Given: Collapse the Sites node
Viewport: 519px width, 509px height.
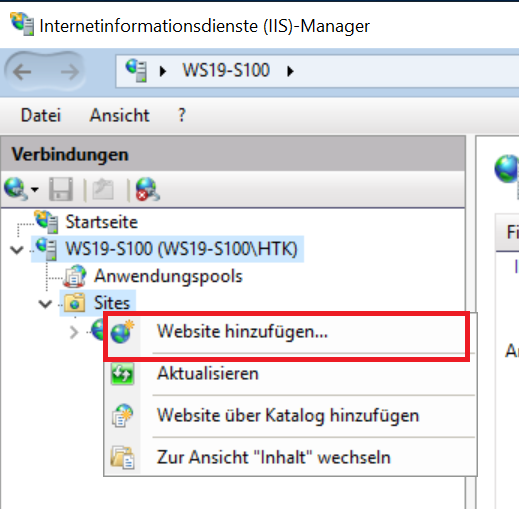Looking at the screenshot, I should 45,304.
